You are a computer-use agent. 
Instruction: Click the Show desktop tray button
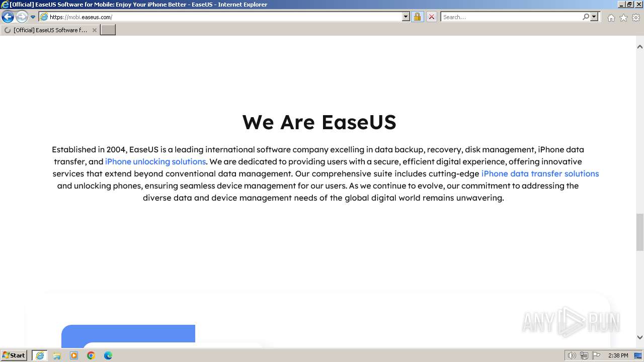coord(638,355)
